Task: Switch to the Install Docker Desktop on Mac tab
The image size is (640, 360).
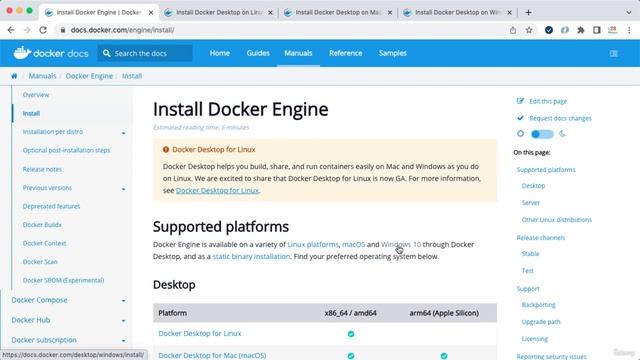Action: [x=338, y=13]
